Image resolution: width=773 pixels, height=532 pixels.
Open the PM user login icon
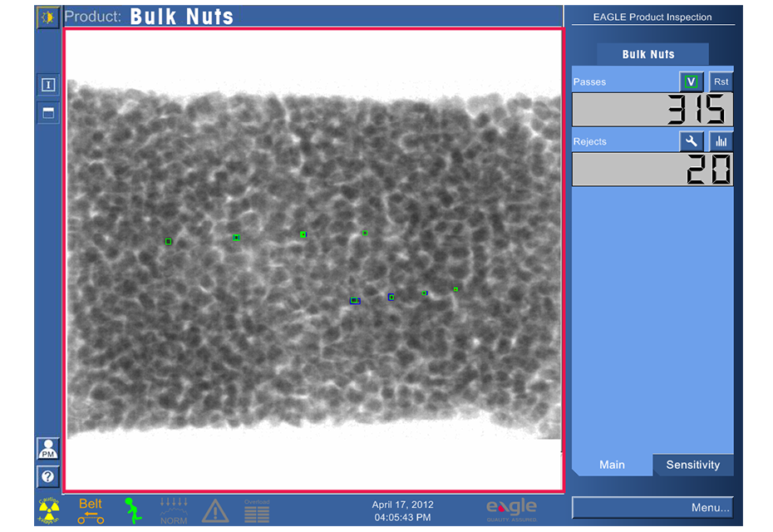(x=47, y=449)
